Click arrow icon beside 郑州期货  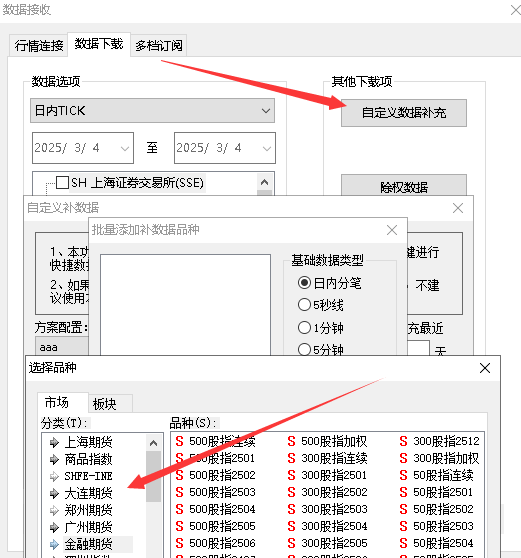(x=54, y=511)
